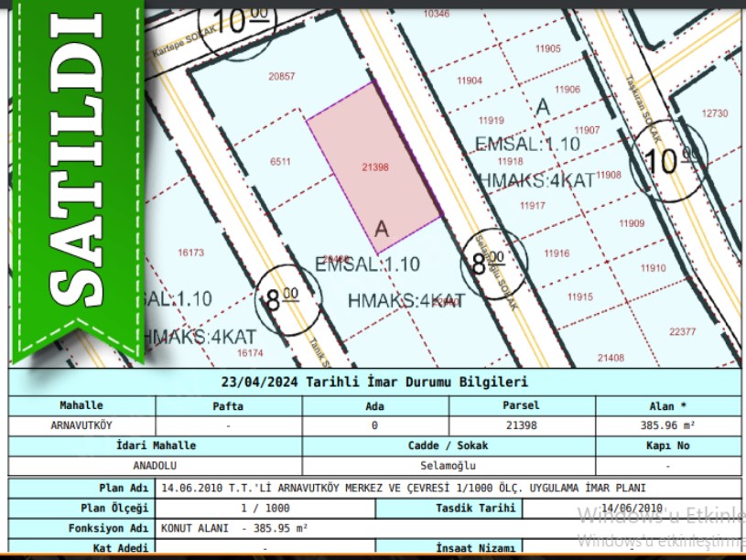Click parcel 12730 on the map
Image resolution: width=746 pixels, height=560 pixels.
pyautogui.click(x=714, y=113)
